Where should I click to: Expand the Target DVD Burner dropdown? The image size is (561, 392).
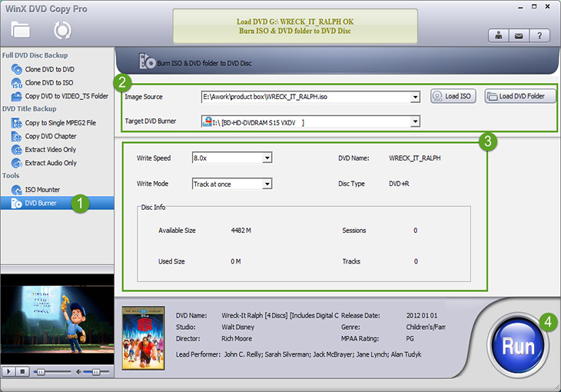415,121
